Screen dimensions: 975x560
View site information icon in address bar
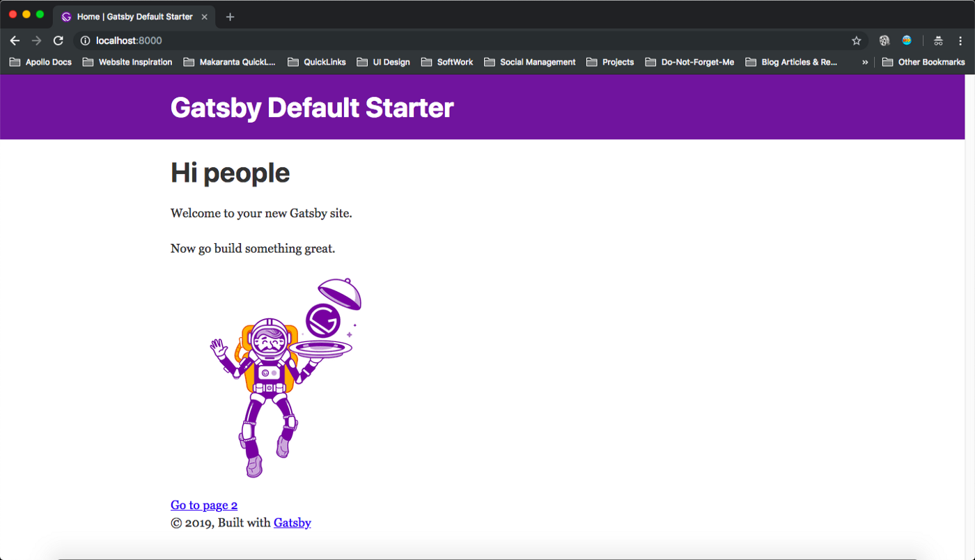coord(85,40)
